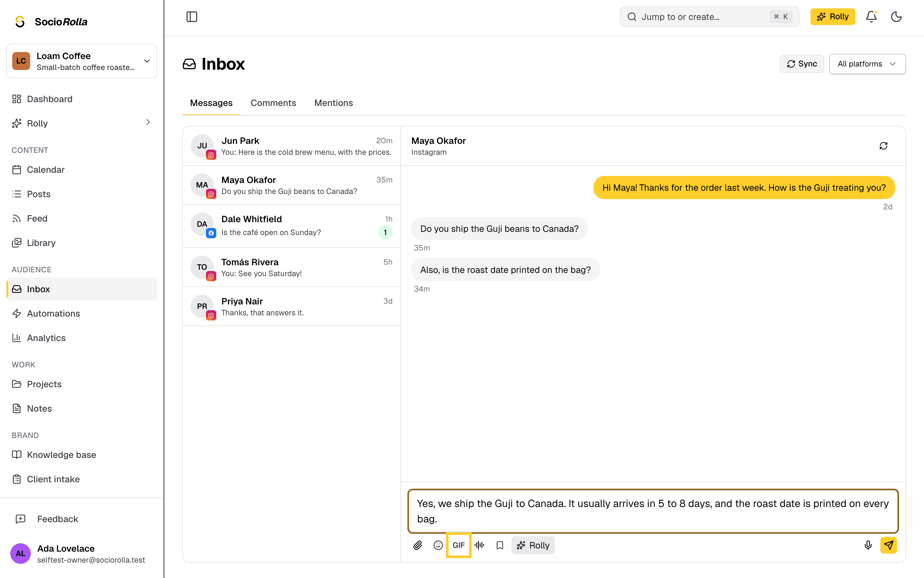The width and height of the screenshot is (924, 578).
Task: Open the Analytics page
Action: coord(82,338)
